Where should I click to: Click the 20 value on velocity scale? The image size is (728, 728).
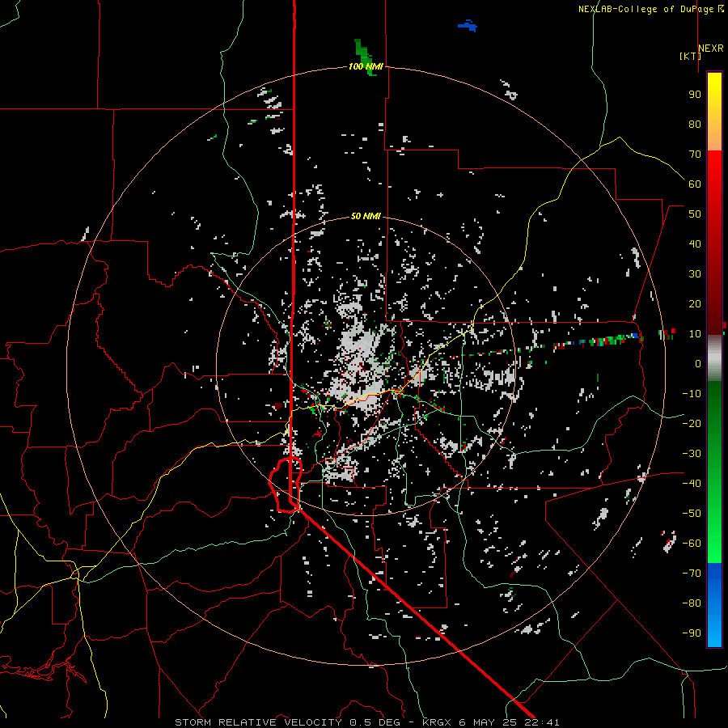click(695, 303)
